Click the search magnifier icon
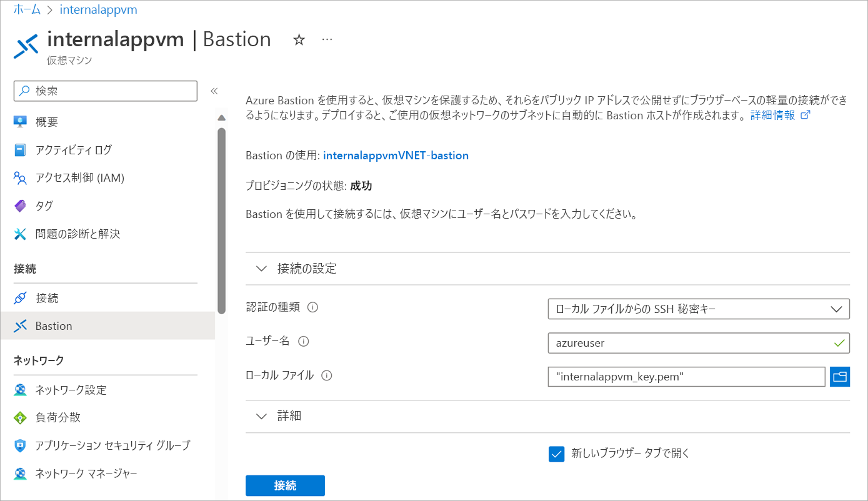 point(25,91)
